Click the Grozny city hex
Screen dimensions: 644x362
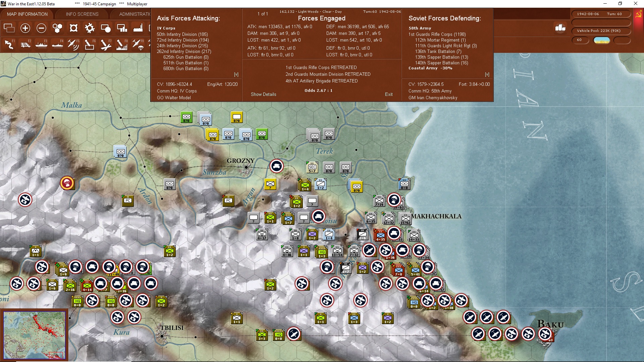click(246, 167)
